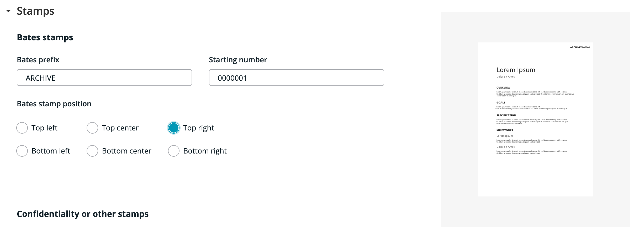Select the Top center stamp position
Image resolution: width=644 pixels, height=230 pixels.
[x=92, y=128]
